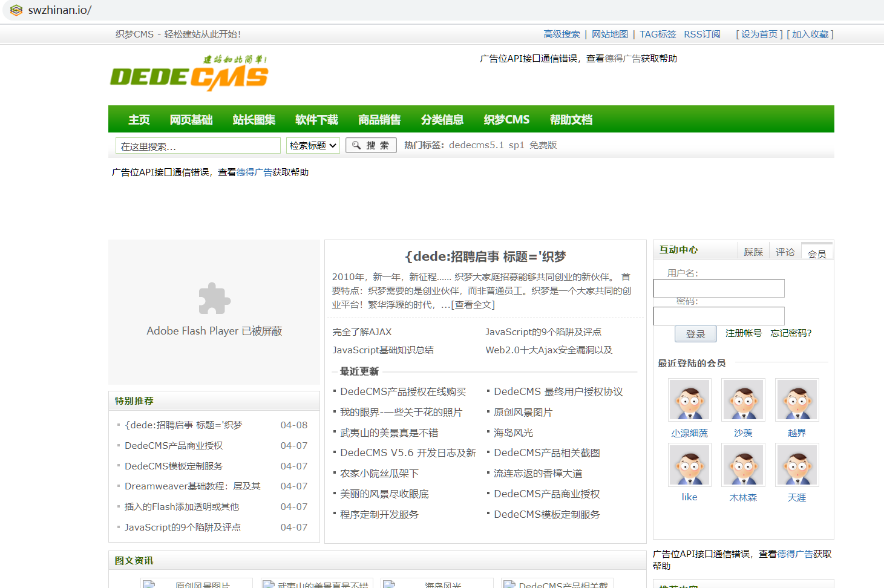Click the 登录 login button
This screenshot has height=588, width=884.
(x=696, y=334)
